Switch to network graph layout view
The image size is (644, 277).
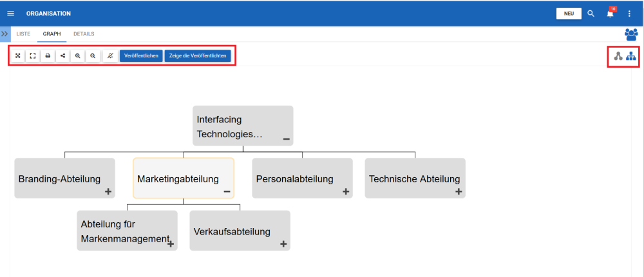(x=618, y=57)
